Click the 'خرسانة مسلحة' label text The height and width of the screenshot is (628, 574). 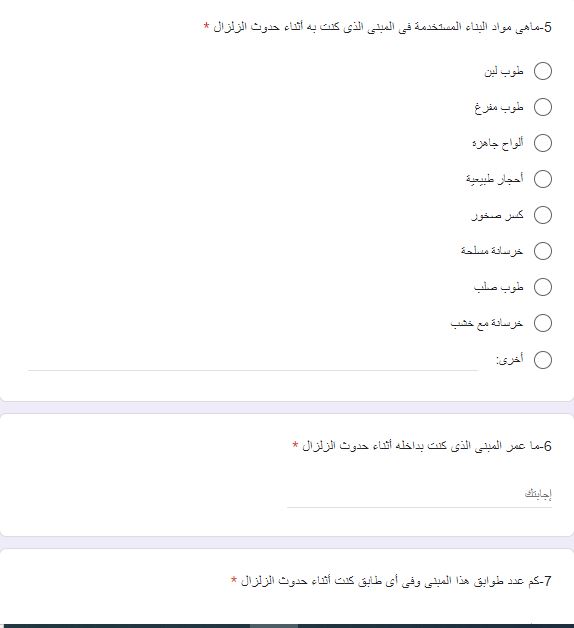point(492,251)
